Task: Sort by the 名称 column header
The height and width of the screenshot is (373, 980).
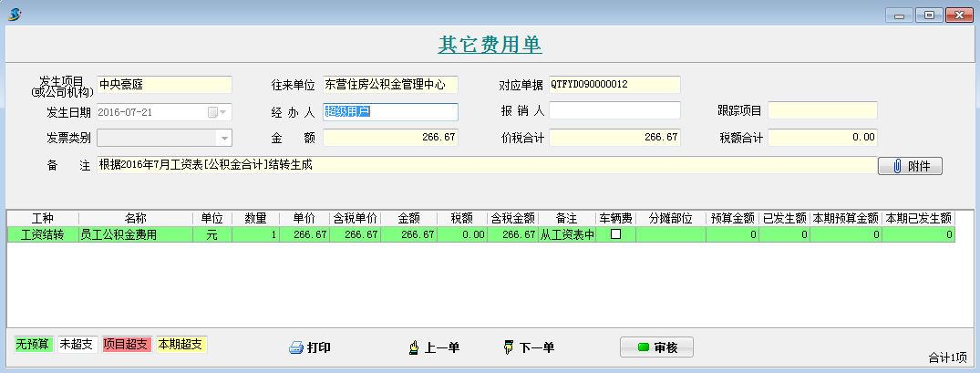Action: click(135, 219)
